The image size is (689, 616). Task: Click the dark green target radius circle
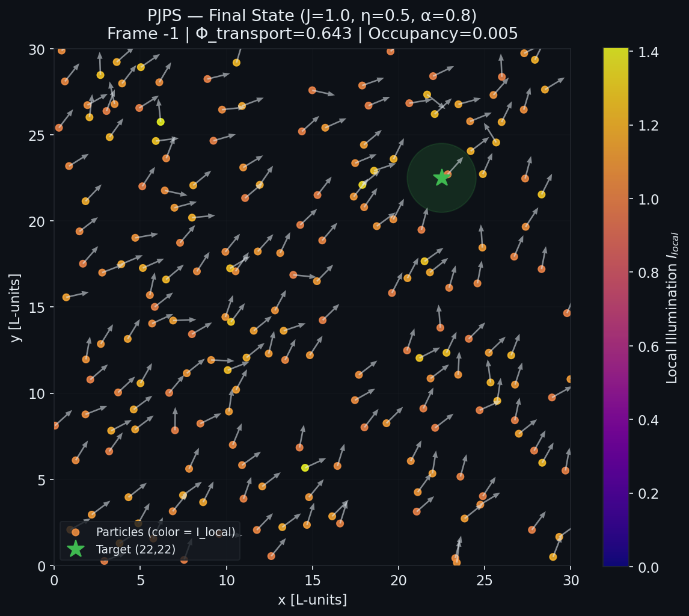pos(442,178)
